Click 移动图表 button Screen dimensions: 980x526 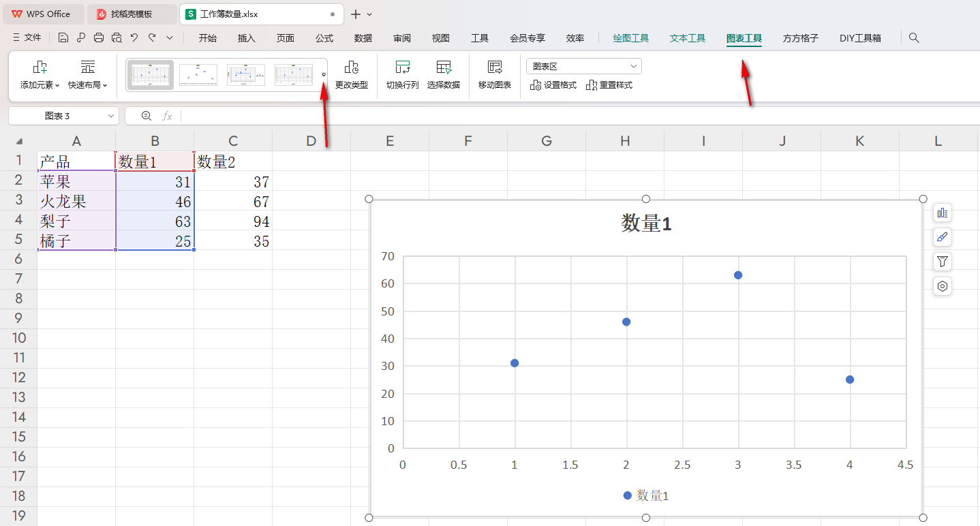(495, 75)
